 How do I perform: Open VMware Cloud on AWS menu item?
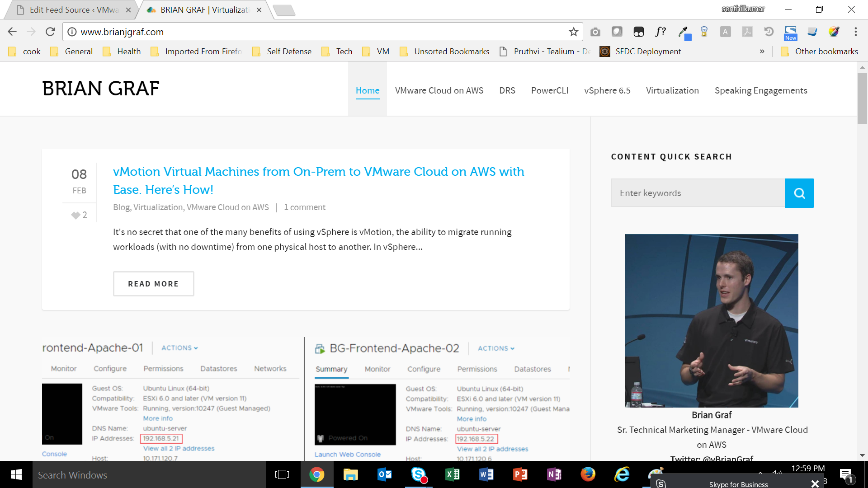(439, 90)
